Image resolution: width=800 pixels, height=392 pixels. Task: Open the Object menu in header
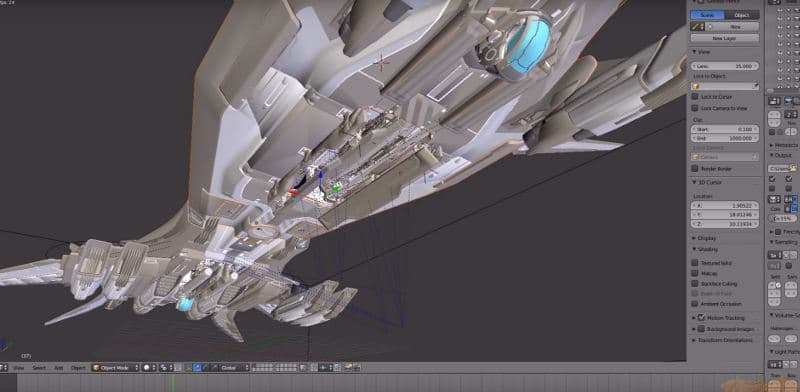[x=78, y=368]
